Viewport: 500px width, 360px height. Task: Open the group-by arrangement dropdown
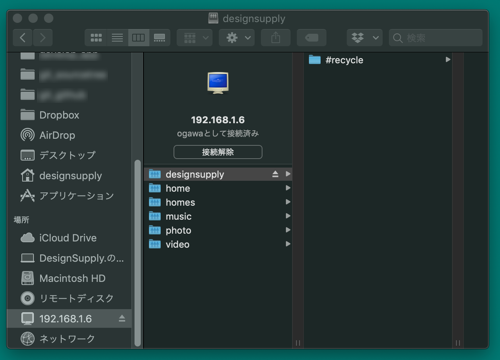(195, 38)
